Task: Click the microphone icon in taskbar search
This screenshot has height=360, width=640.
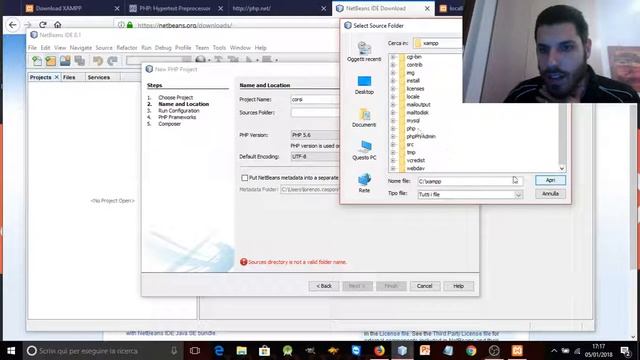Action: (x=174, y=351)
